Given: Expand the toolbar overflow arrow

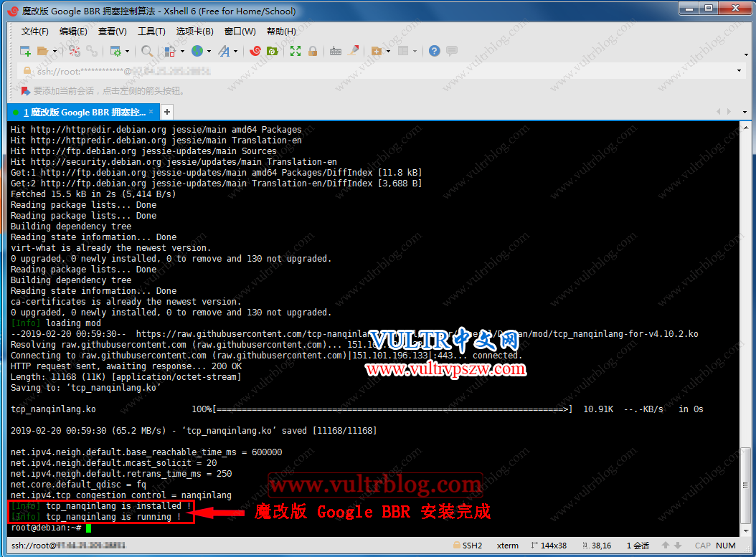Looking at the screenshot, I should tap(746, 54).
